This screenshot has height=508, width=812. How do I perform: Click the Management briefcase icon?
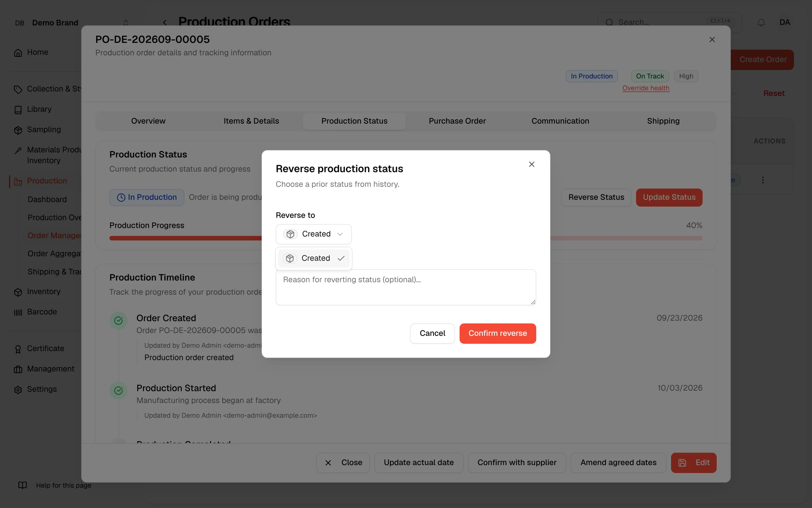pos(18,369)
